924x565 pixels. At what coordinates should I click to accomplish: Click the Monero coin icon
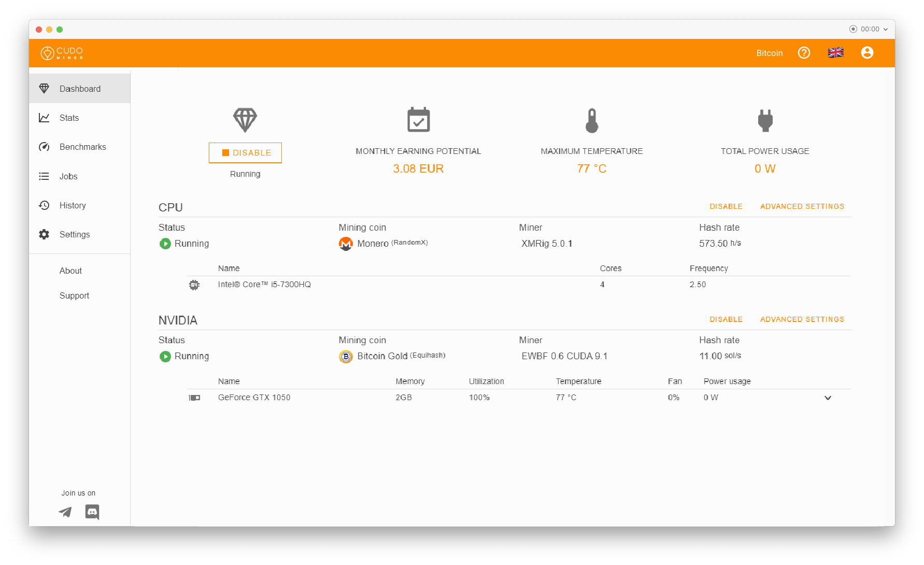[346, 244]
